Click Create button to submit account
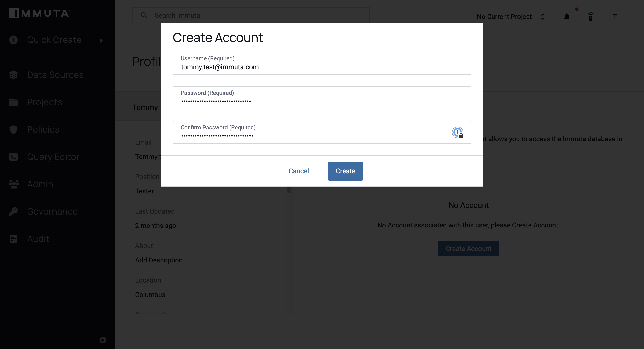 346,171
